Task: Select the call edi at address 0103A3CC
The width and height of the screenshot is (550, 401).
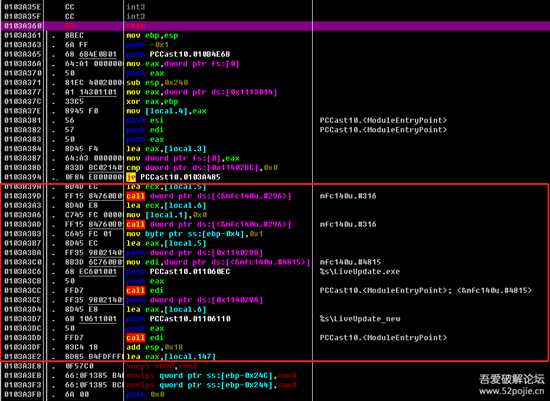Action: click(145, 290)
